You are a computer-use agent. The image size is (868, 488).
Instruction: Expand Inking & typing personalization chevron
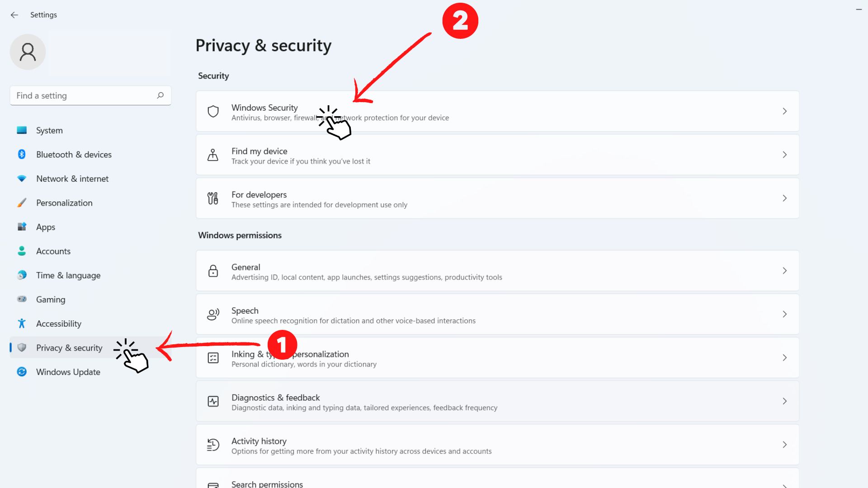[785, 358]
